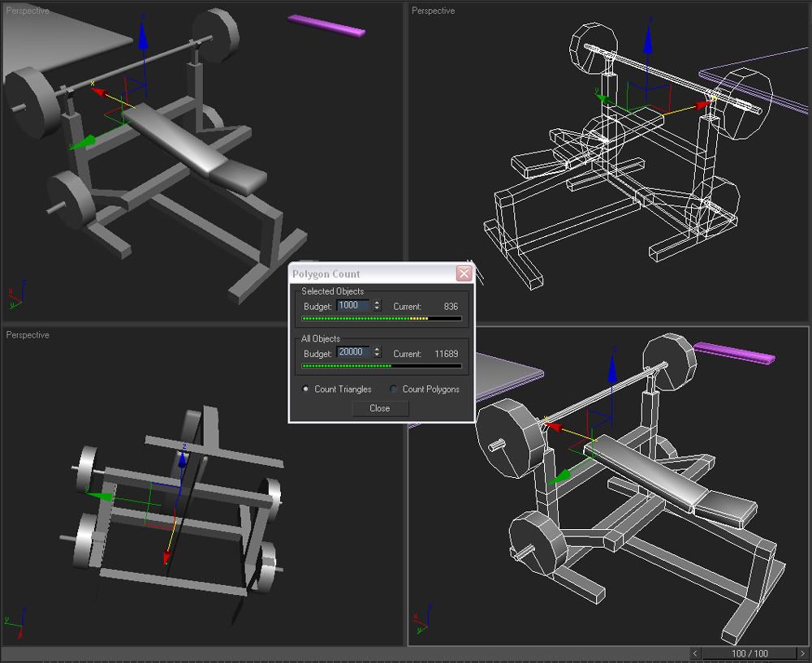Image resolution: width=812 pixels, height=663 pixels.
Task: Increase All Objects budget with spinner up arrow
Action: tap(377, 350)
